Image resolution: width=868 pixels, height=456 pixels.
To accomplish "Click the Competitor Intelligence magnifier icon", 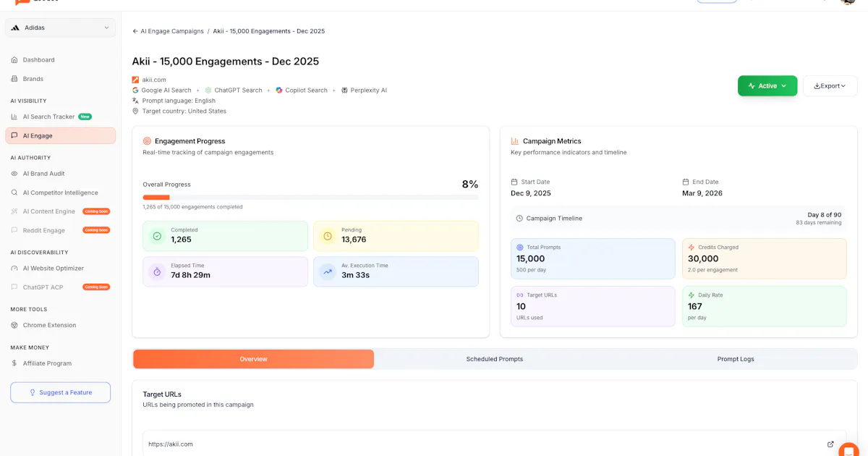I will tap(14, 193).
